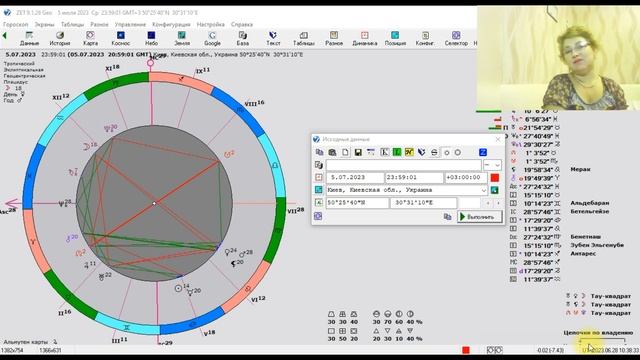This screenshot has width=640, height=360.
Task: Open the База database icon
Action: point(242,38)
